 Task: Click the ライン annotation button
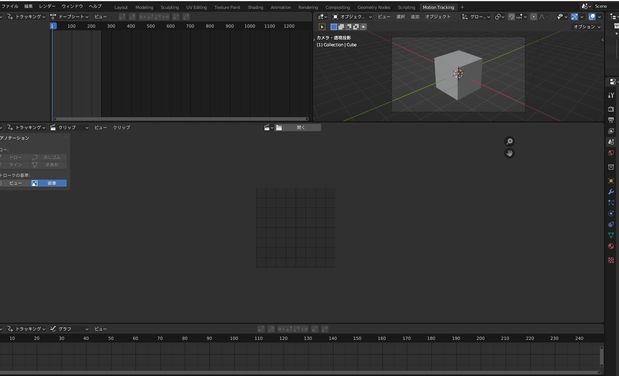tap(15, 165)
